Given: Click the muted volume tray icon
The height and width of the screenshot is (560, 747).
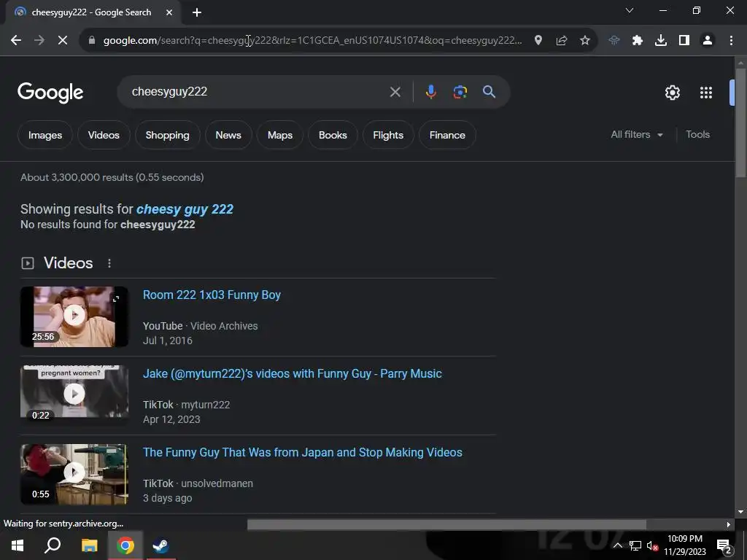Looking at the screenshot, I should [652, 545].
